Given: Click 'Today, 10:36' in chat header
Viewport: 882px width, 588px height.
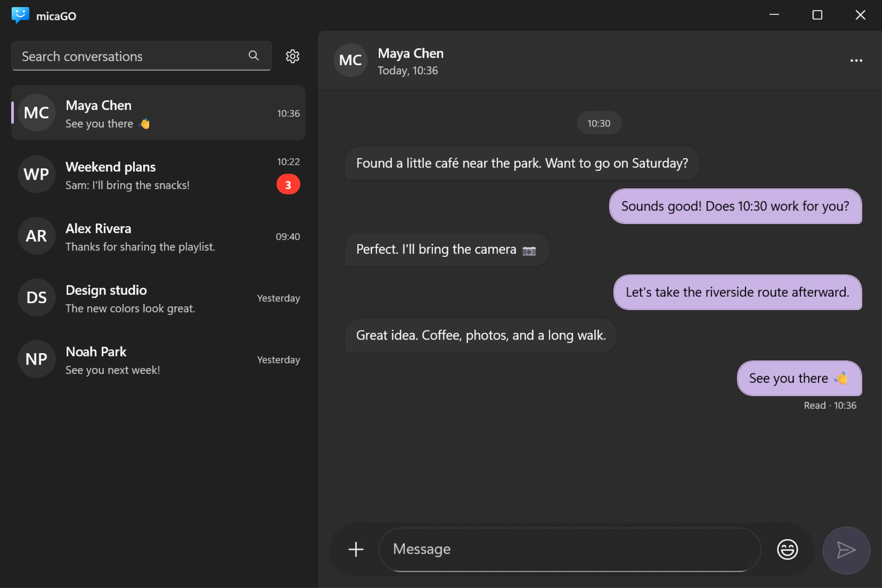Looking at the screenshot, I should pyautogui.click(x=408, y=70).
